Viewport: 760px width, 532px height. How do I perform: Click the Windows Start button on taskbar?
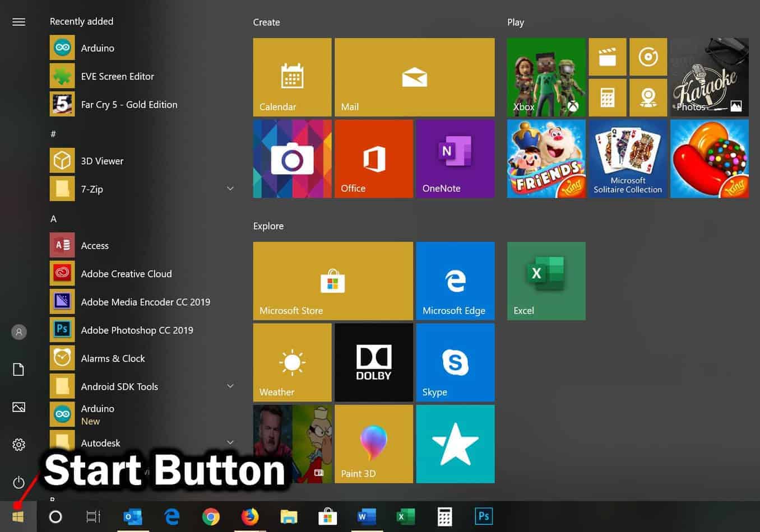[x=18, y=516]
